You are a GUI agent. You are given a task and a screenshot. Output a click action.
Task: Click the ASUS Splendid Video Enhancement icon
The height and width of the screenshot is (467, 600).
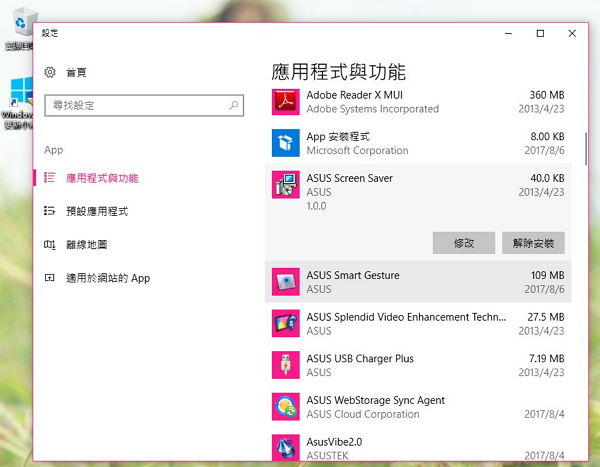click(x=285, y=323)
